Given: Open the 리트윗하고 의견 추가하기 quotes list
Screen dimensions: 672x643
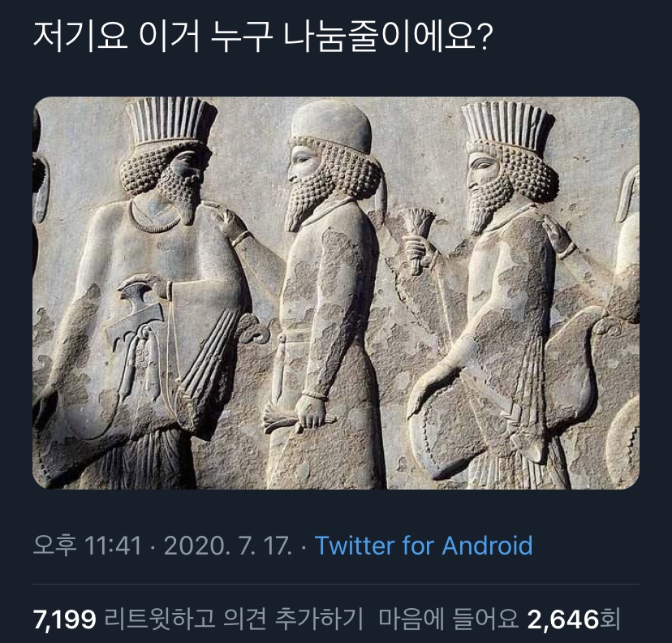Looking at the screenshot, I should (x=233, y=619).
